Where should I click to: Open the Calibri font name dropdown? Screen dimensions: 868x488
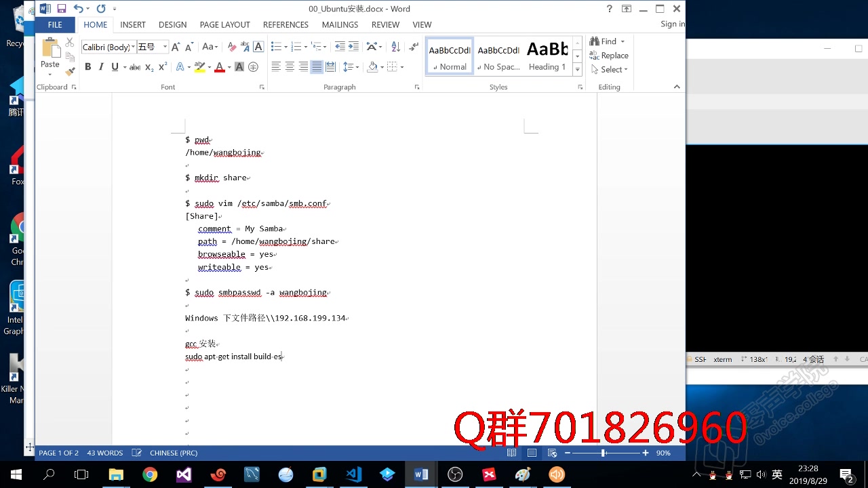tap(133, 46)
